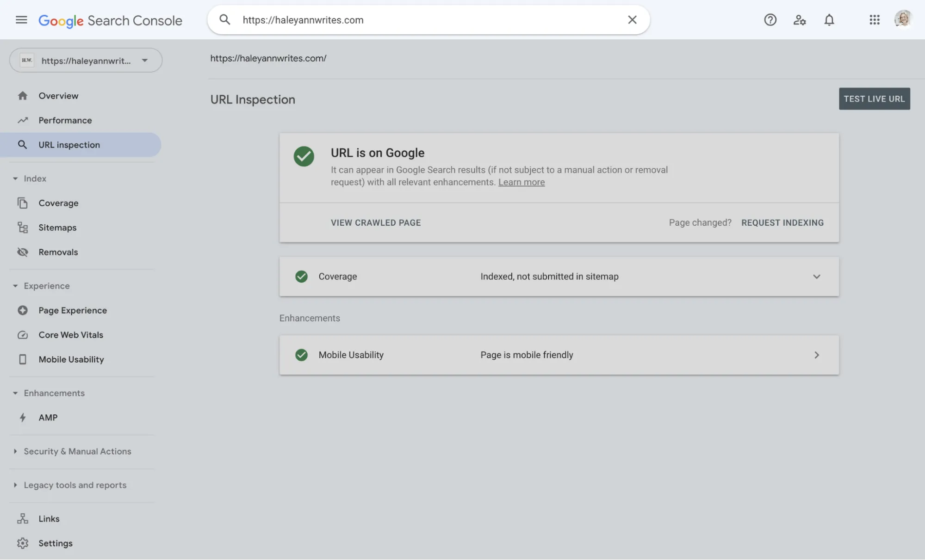This screenshot has height=560, width=925.
Task: Expand the Coverage details chevron
Action: click(816, 277)
